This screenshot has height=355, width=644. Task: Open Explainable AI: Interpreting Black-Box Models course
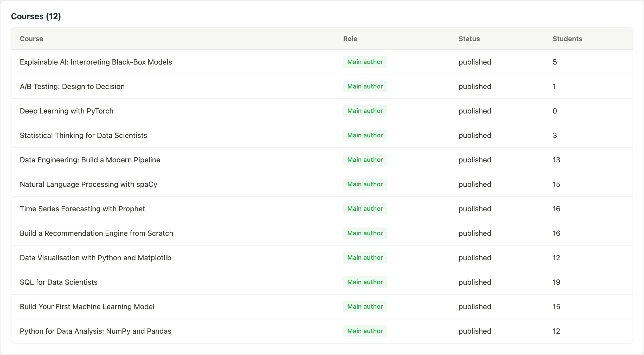(96, 62)
